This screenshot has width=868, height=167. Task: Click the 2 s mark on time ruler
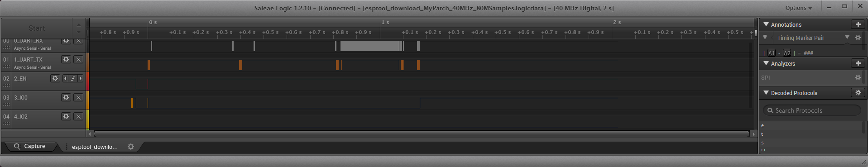point(617,22)
